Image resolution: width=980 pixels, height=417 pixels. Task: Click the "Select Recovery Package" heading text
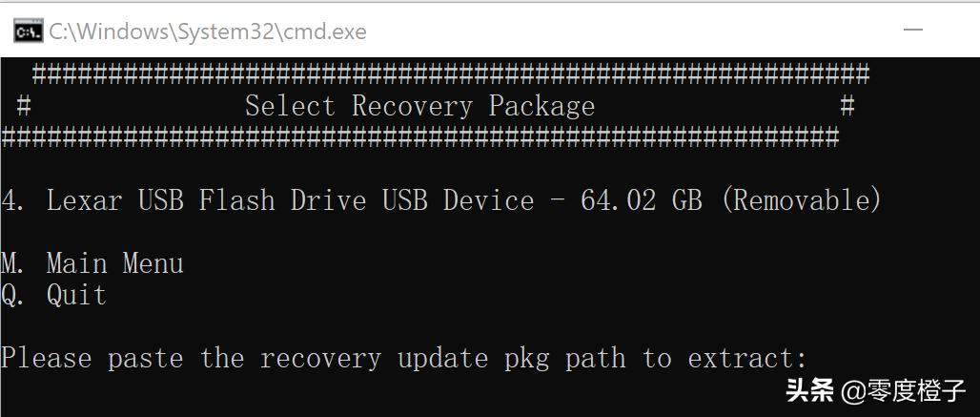click(x=419, y=106)
